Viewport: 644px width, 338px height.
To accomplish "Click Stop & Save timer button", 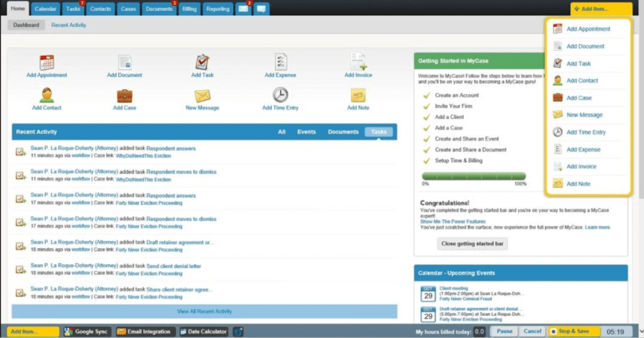I will 574,331.
